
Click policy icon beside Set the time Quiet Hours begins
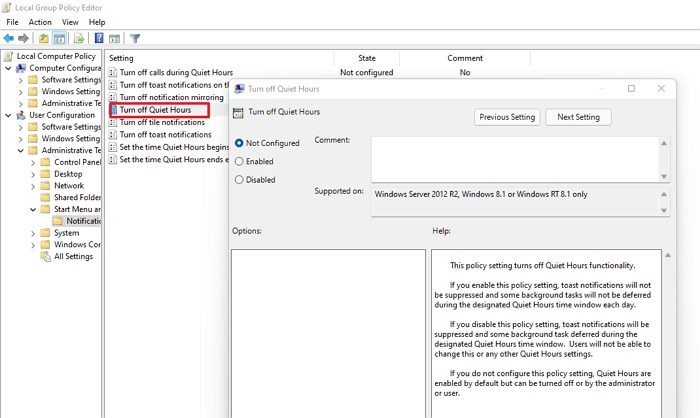coord(113,147)
